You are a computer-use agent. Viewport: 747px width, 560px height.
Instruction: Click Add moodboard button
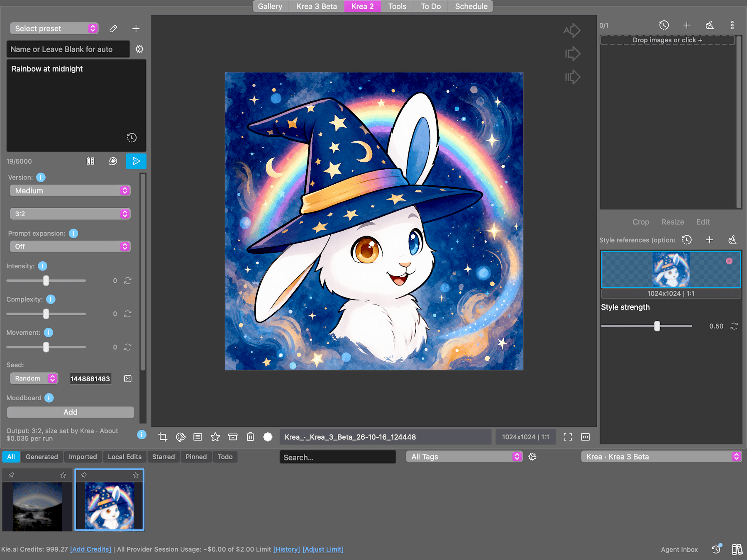click(71, 412)
